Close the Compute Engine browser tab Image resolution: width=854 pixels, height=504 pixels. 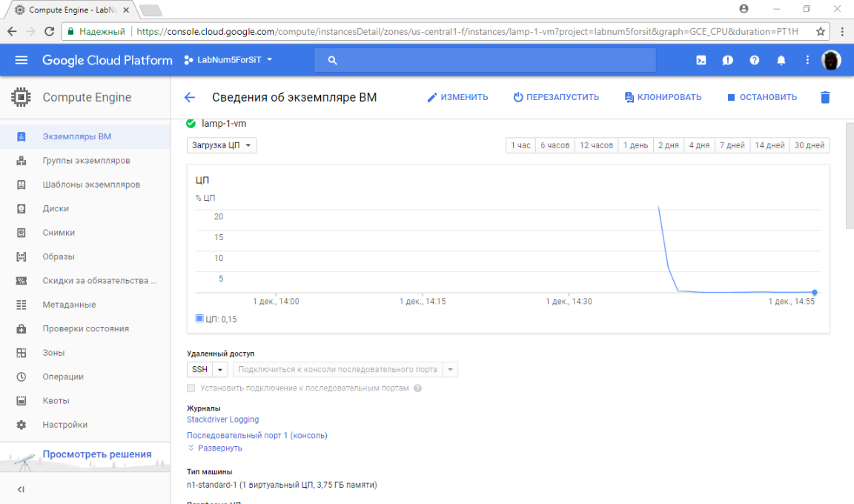(126, 10)
